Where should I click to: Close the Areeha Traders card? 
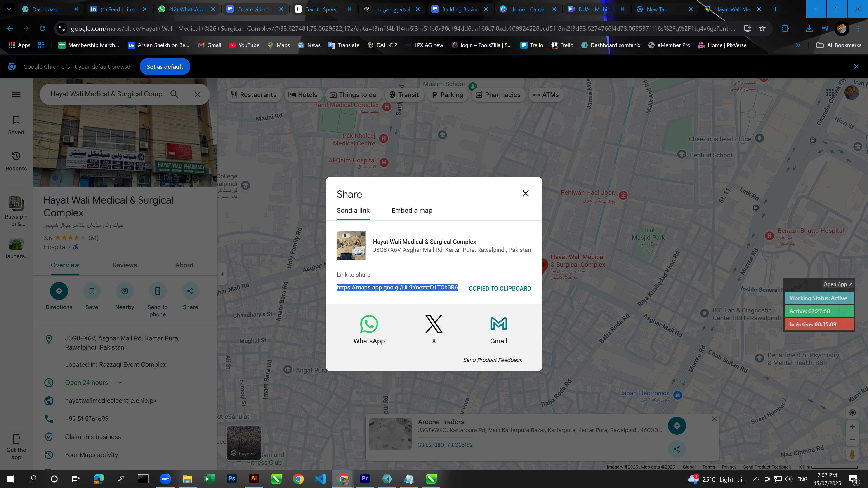click(x=714, y=419)
